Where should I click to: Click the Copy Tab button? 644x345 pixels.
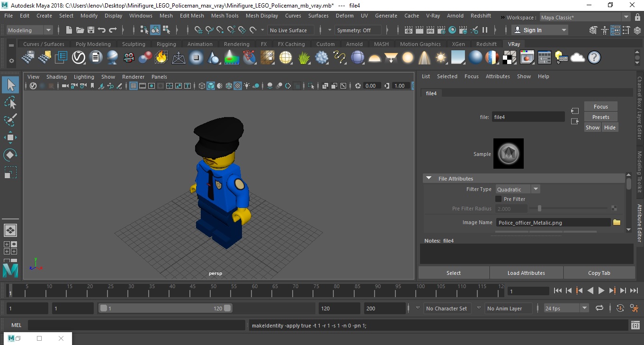click(x=599, y=272)
